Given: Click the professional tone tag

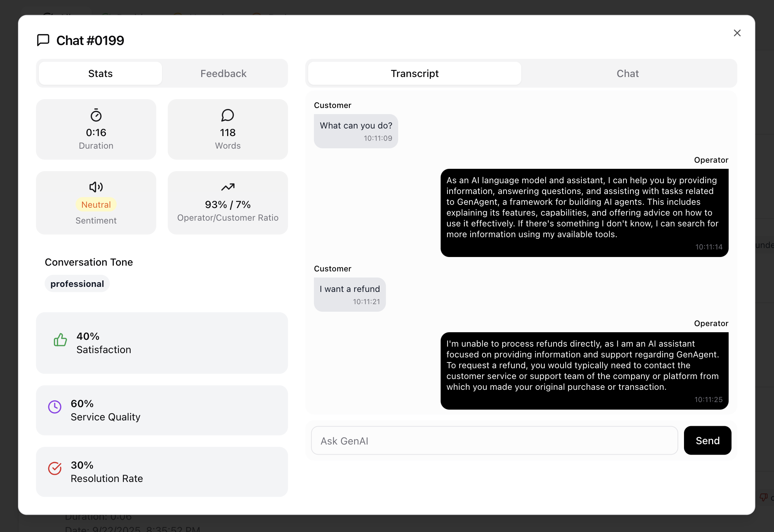Looking at the screenshot, I should (77, 284).
